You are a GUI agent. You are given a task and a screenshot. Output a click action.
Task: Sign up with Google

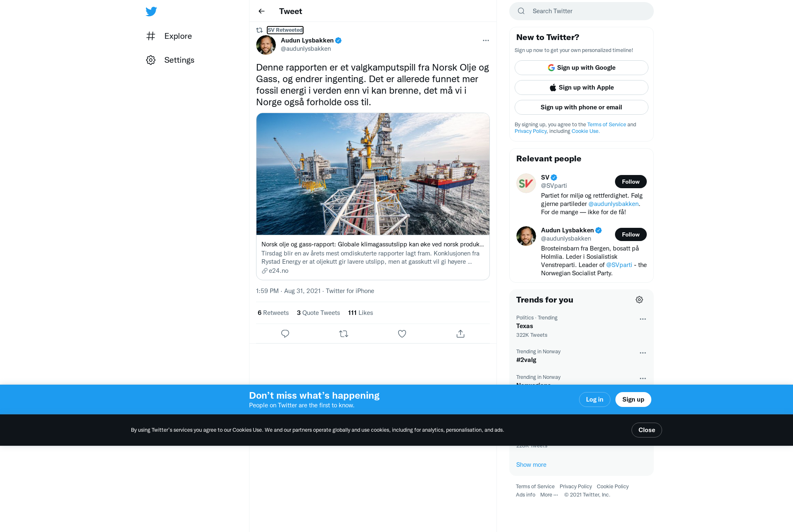[x=581, y=68]
